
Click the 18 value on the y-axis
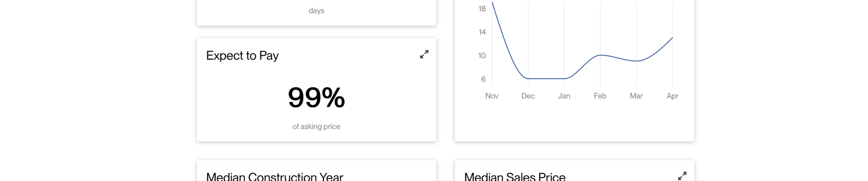(x=482, y=9)
